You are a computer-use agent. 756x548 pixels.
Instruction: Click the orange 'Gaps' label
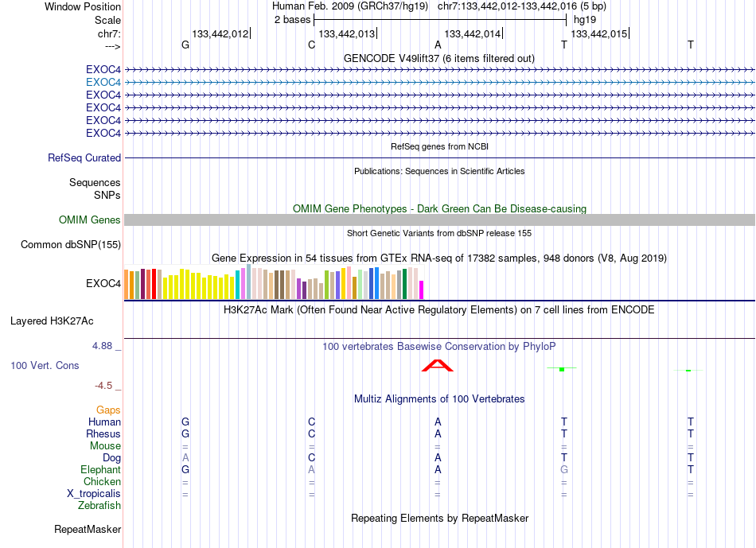click(108, 410)
